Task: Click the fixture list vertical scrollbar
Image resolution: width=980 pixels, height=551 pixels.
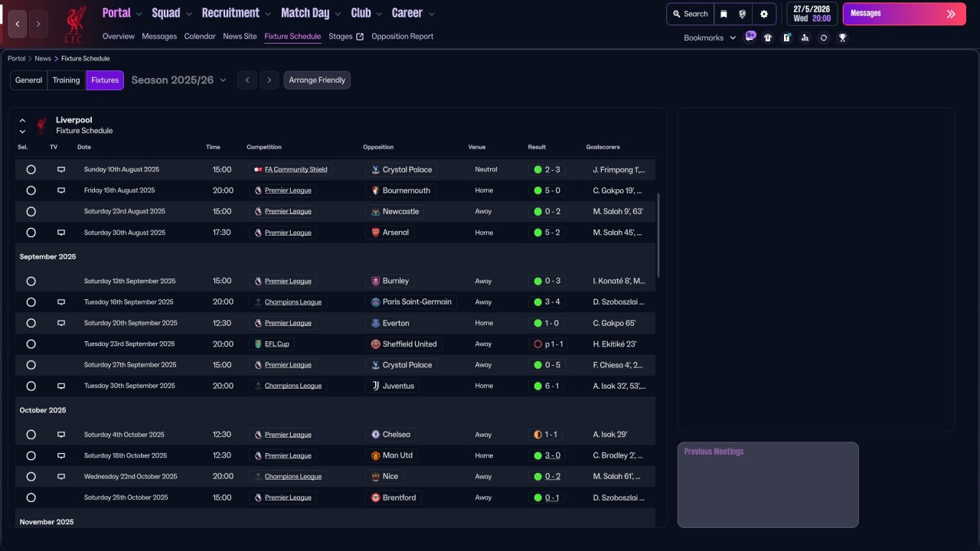Action: pos(658,235)
